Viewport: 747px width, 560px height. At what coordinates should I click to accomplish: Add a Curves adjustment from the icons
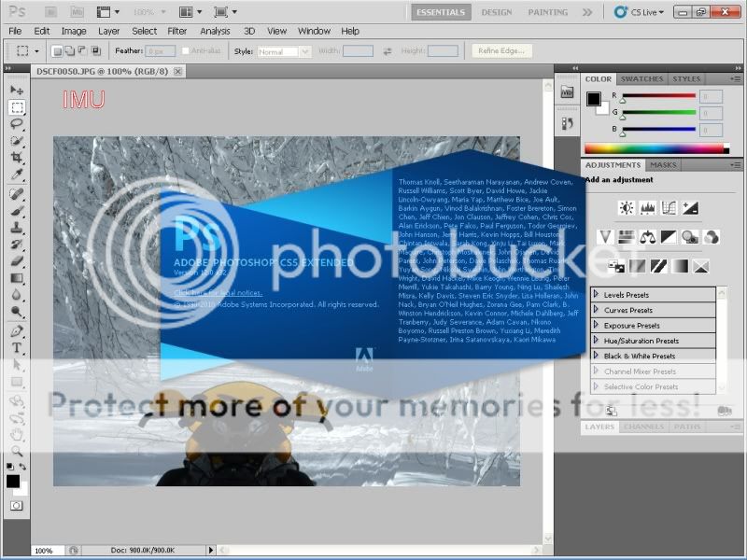click(669, 208)
